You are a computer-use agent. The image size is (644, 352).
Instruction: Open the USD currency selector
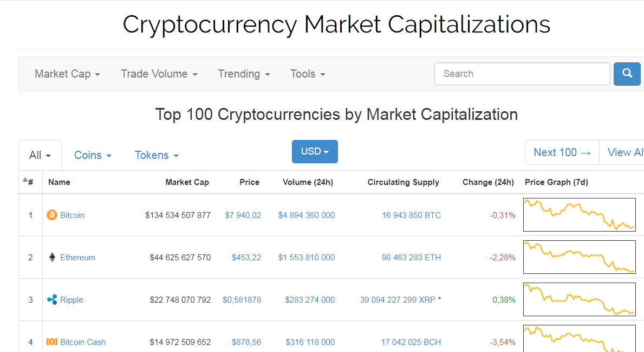(315, 151)
